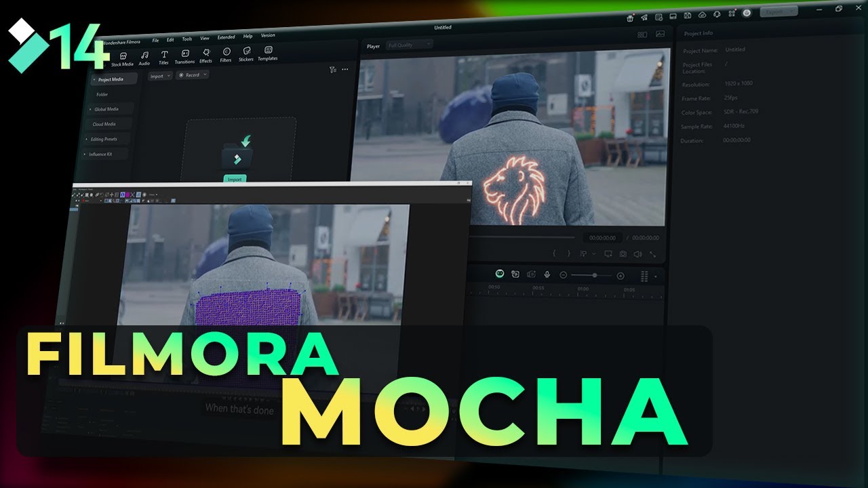
Task: Open the Export button dropdown
Action: [778, 12]
